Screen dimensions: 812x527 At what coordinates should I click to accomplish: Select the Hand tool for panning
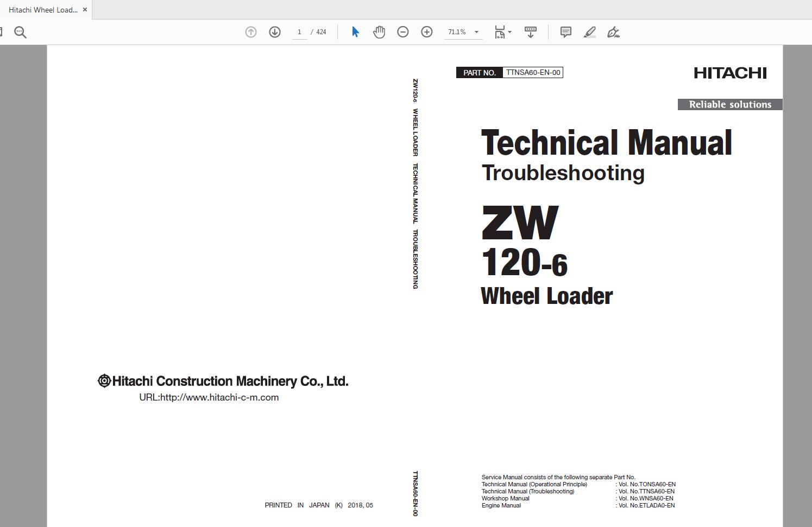(379, 32)
